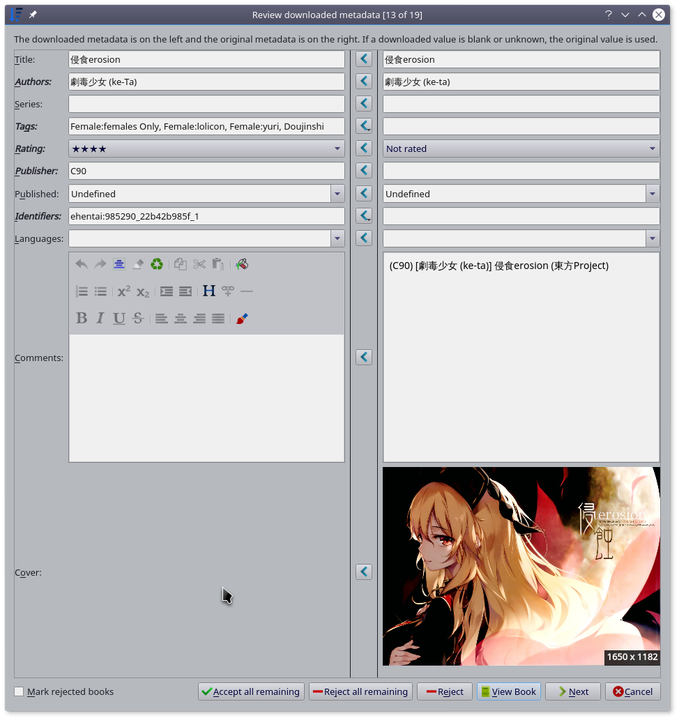This screenshot has width=679, height=720.
Task: Toggle the Mark rejected books checkbox
Action: coord(19,692)
